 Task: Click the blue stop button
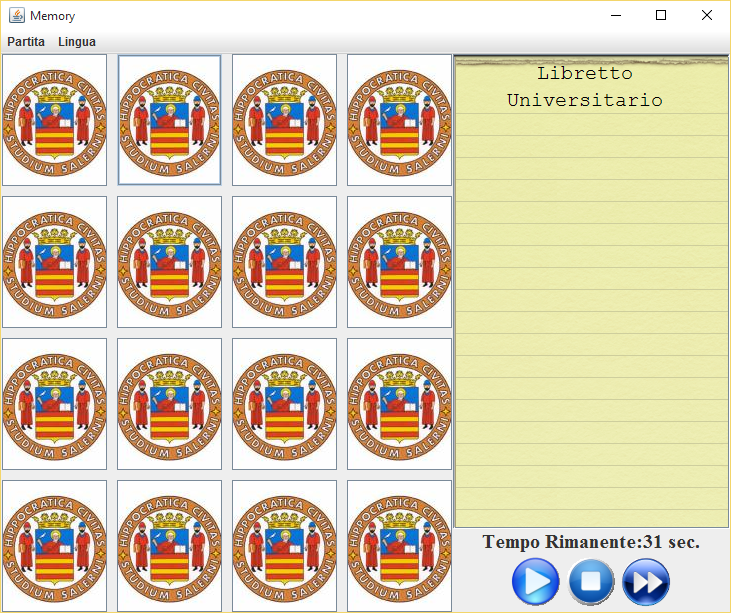click(591, 581)
